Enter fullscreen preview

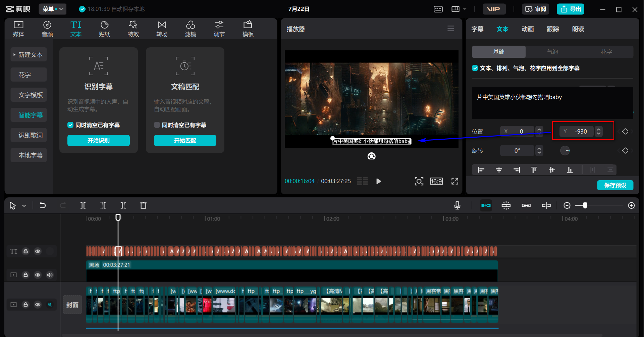click(454, 181)
